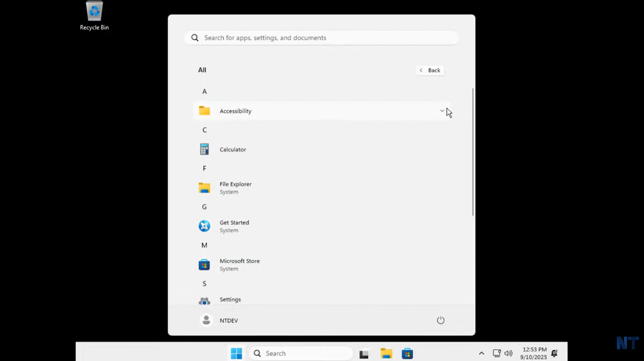
Task: Expand the Accessibility folder chevron
Action: [442, 111]
